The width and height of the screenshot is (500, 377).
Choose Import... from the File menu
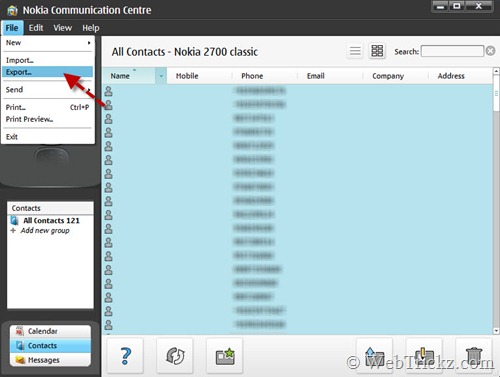(x=47, y=60)
